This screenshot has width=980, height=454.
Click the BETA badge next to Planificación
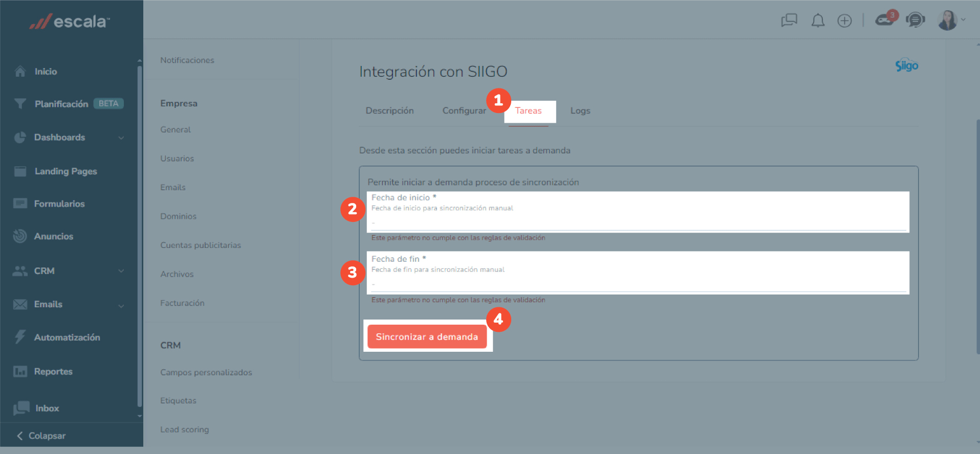108,103
